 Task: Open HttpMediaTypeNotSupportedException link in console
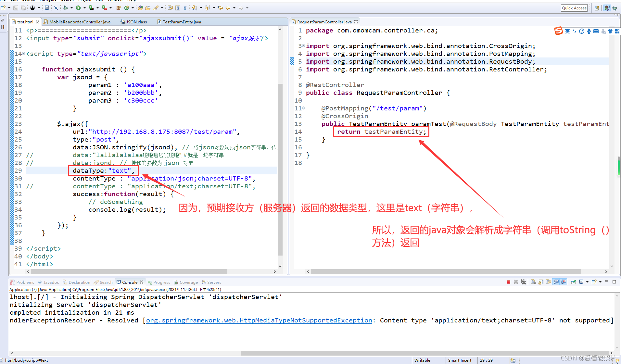[x=259, y=320]
